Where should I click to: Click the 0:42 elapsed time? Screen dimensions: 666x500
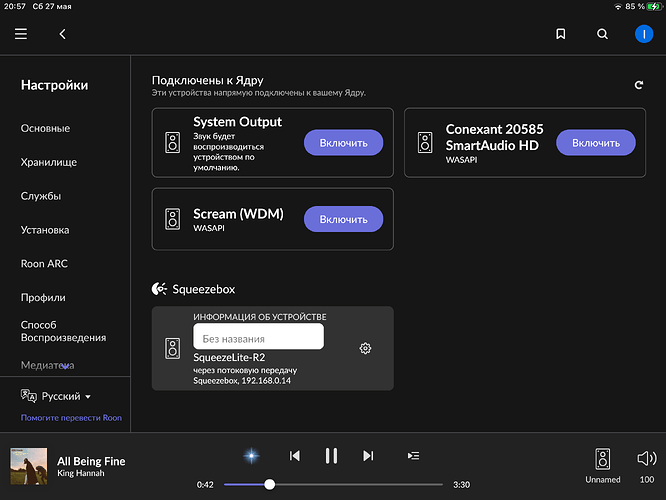[205, 485]
